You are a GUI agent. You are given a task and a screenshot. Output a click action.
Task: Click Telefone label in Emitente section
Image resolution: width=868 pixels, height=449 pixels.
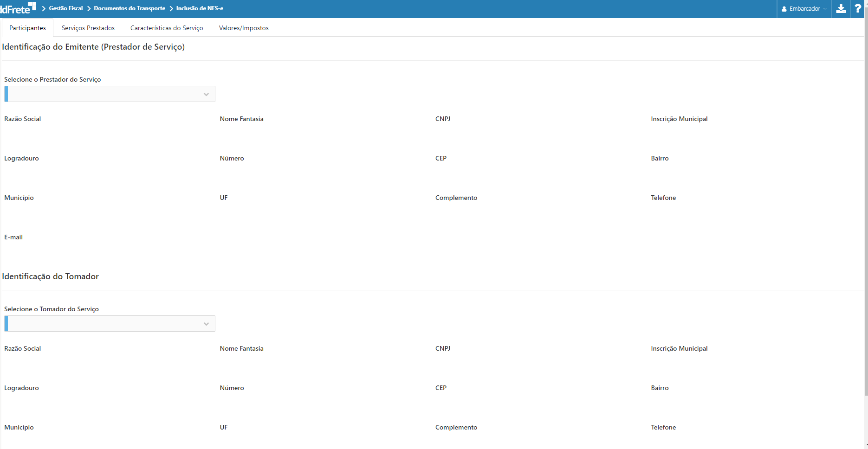(663, 198)
